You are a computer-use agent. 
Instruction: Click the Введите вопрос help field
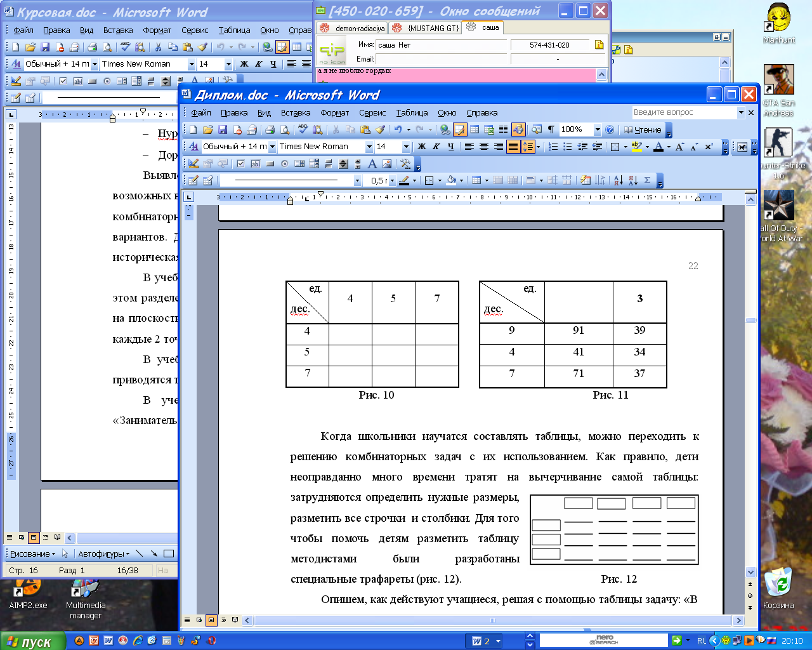(684, 112)
